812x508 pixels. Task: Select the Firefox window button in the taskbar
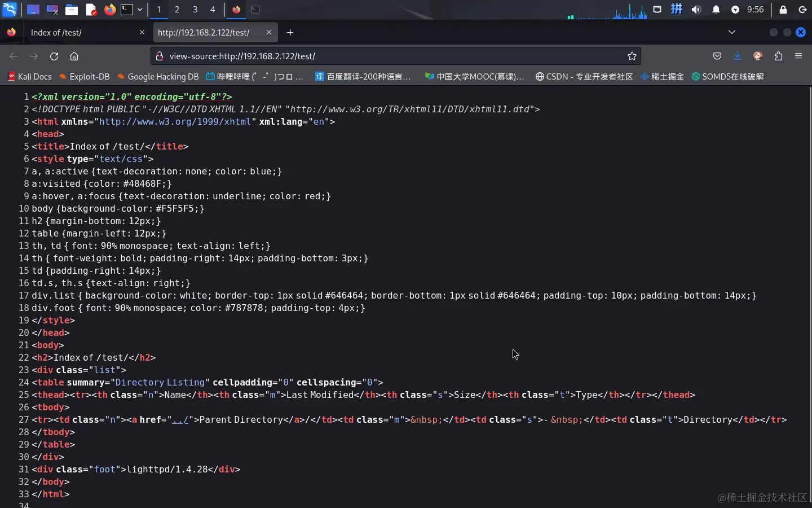[236, 10]
